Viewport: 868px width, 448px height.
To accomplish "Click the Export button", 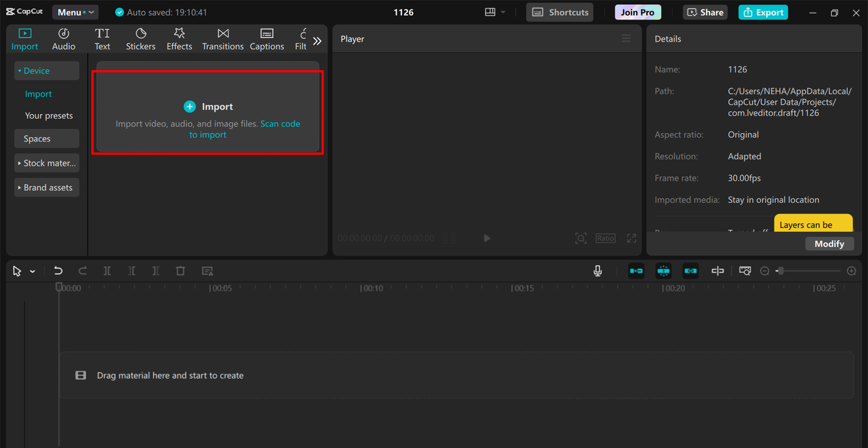I will coord(763,12).
